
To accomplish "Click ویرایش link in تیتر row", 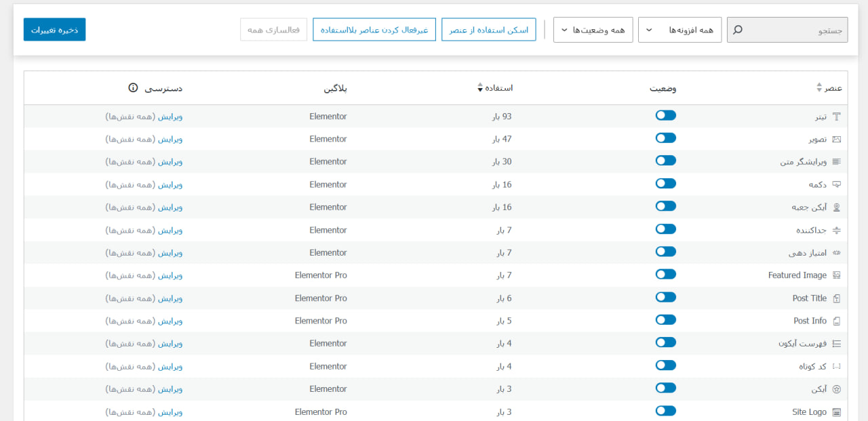I will [x=170, y=117].
